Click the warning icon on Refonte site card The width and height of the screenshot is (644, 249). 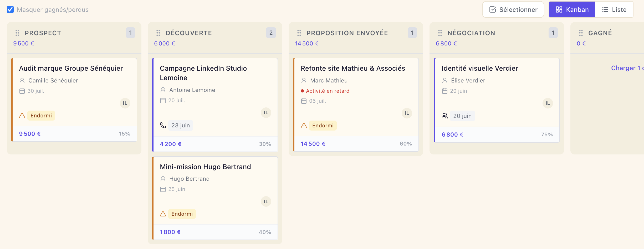[304, 126]
